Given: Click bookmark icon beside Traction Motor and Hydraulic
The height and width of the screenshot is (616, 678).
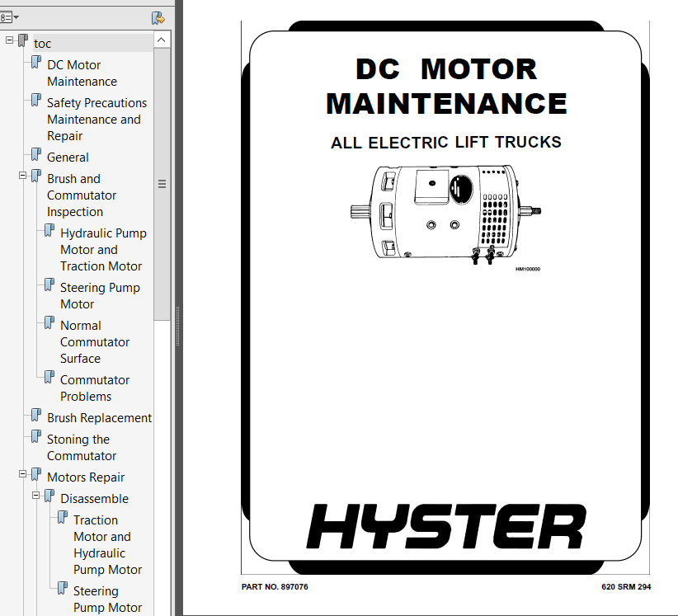Looking at the screenshot, I should (x=63, y=517).
